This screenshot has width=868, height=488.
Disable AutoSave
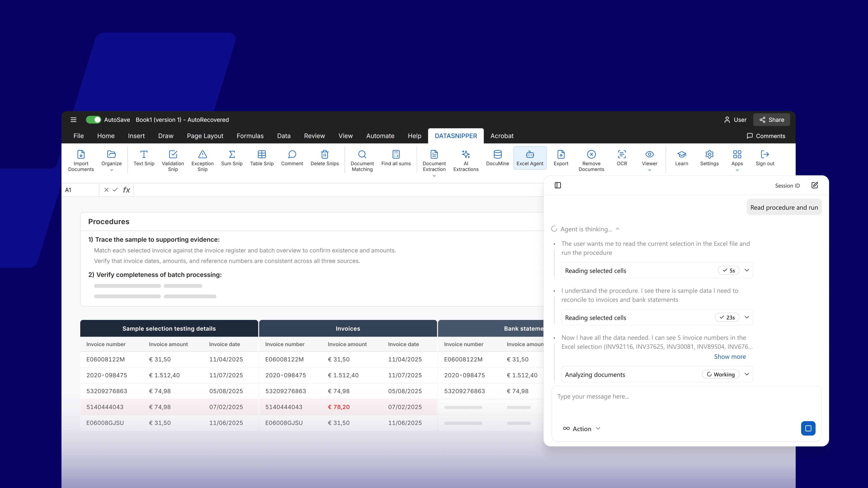(x=94, y=120)
